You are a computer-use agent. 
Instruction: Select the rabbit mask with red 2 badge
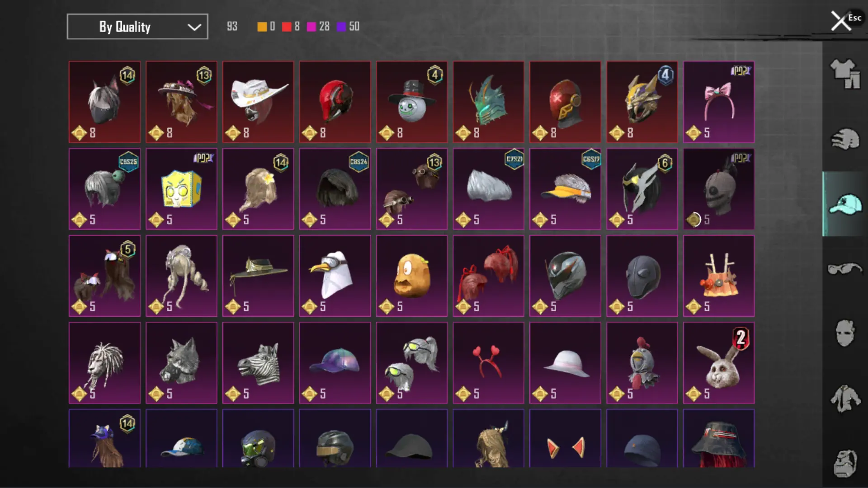pyautogui.click(x=719, y=363)
